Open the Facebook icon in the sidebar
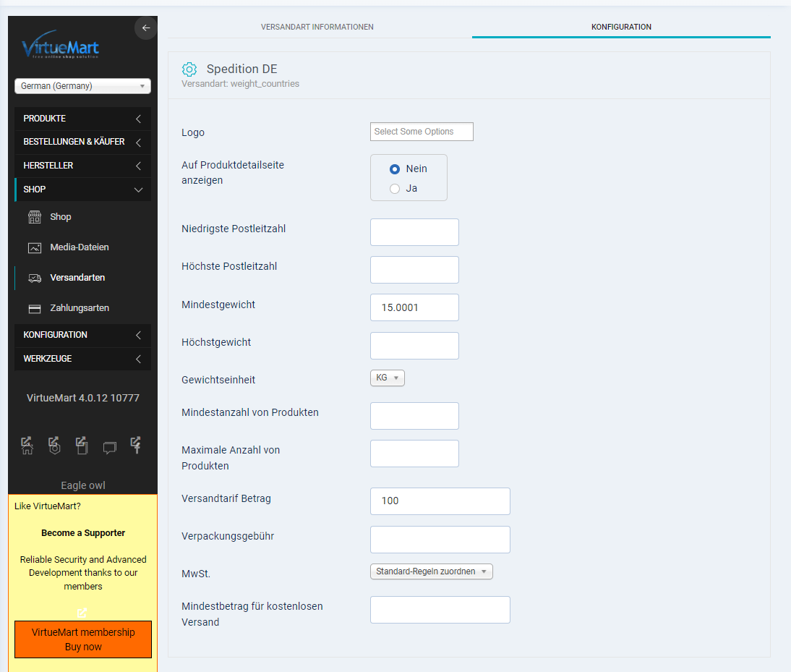 click(136, 445)
